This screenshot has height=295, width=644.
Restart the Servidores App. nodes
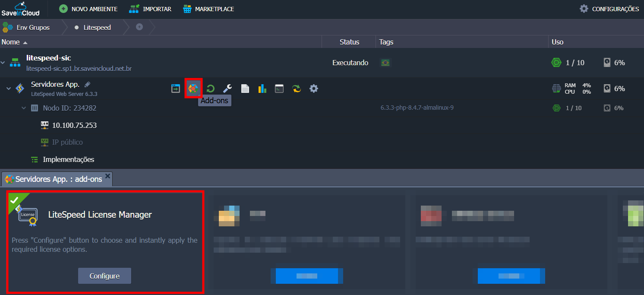(210, 89)
